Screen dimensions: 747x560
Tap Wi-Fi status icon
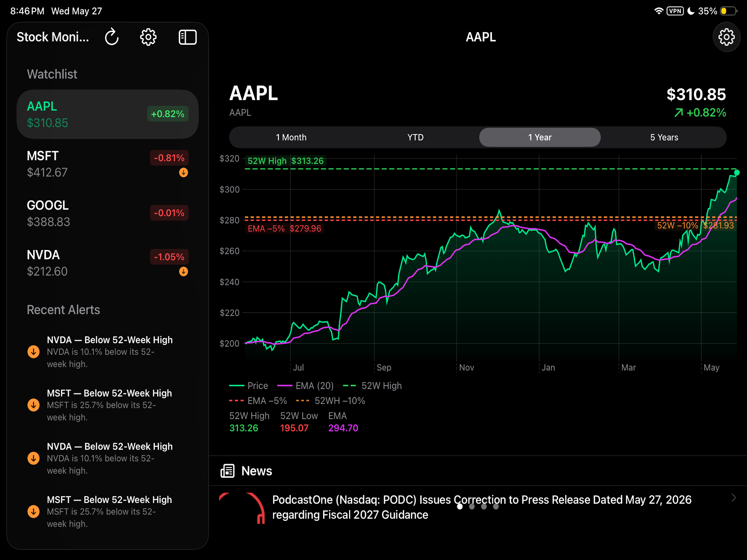[x=659, y=11]
